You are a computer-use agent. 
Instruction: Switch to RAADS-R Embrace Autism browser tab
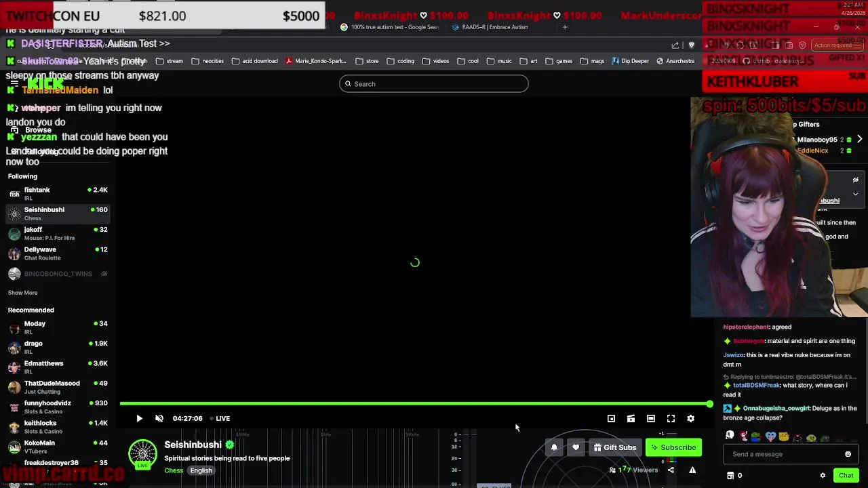495,27
